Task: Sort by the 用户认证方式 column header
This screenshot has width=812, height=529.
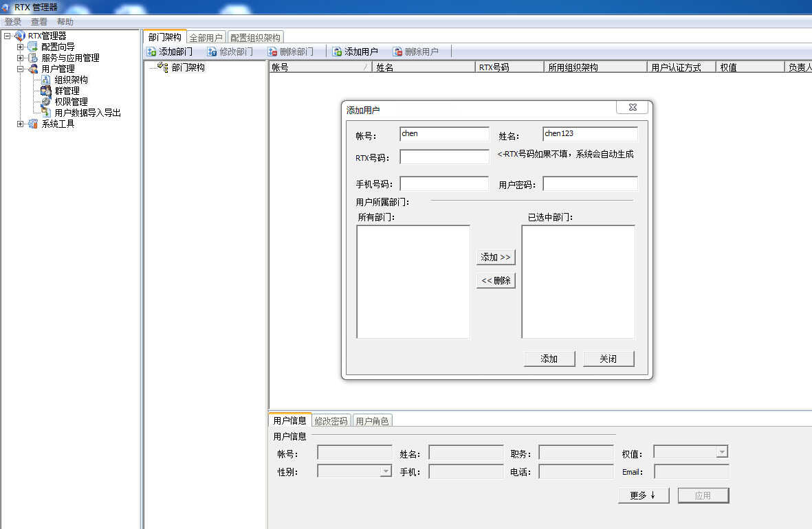Action: pyautogui.click(x=681, y=67)
